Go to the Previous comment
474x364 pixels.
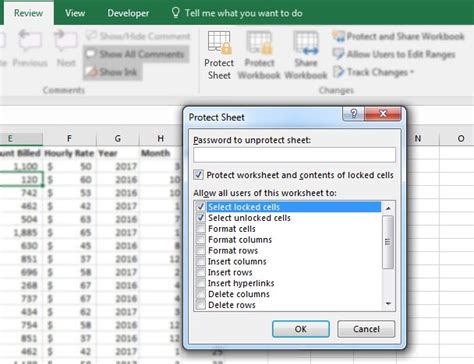coord(30,49)
